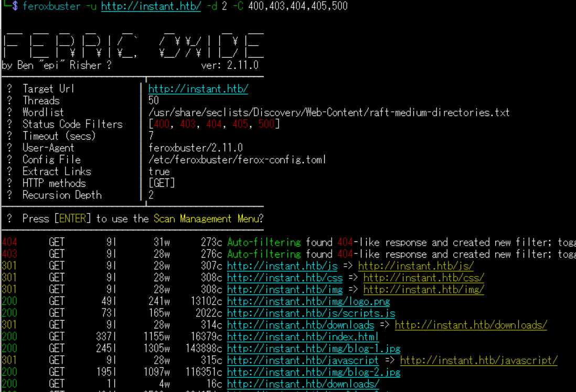Image resolution: width=576 pixels, height=392 pixels.
Task: Open the img/blog-1.jpg result link
Action: point(313,348)
